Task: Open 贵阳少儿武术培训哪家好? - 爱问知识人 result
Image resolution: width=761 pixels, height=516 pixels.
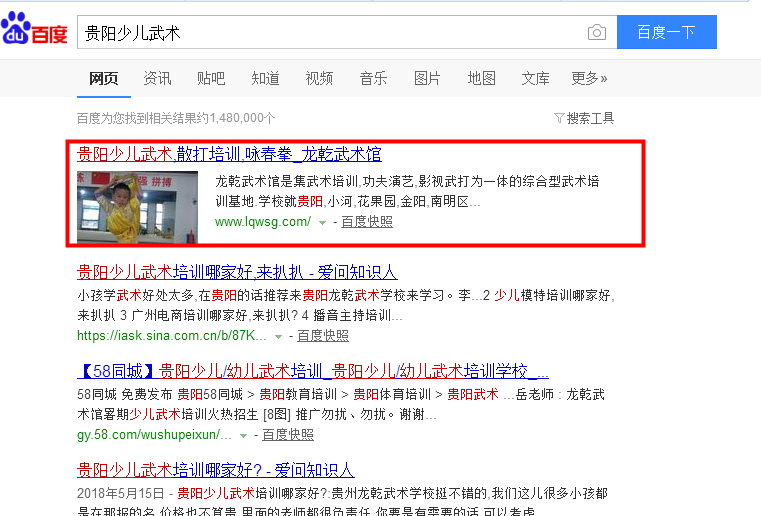Action: pyautogui.click(x=215, y=470)
